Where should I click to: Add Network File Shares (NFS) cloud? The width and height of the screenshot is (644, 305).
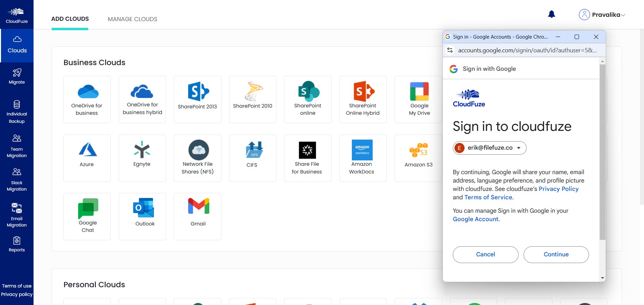[198, 158]
